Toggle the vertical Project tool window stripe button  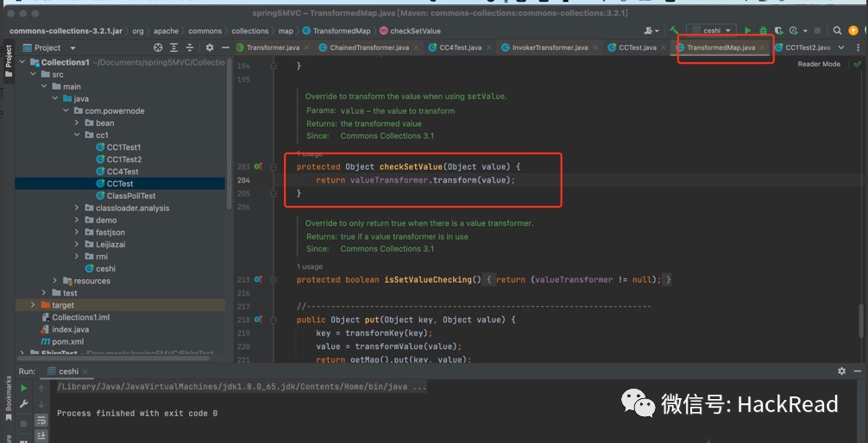9,61
